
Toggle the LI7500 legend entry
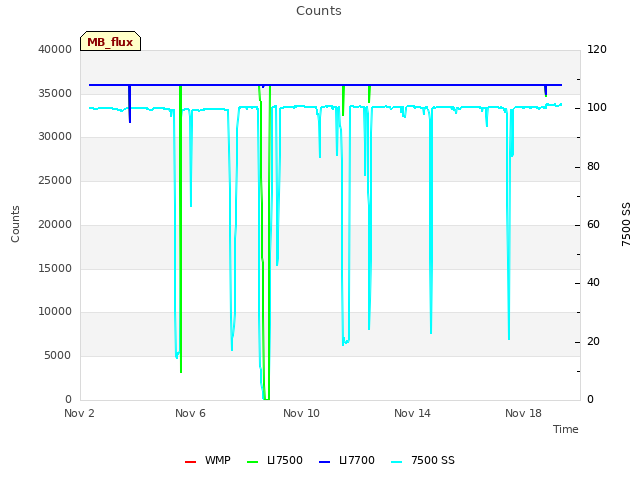point(275,460)
